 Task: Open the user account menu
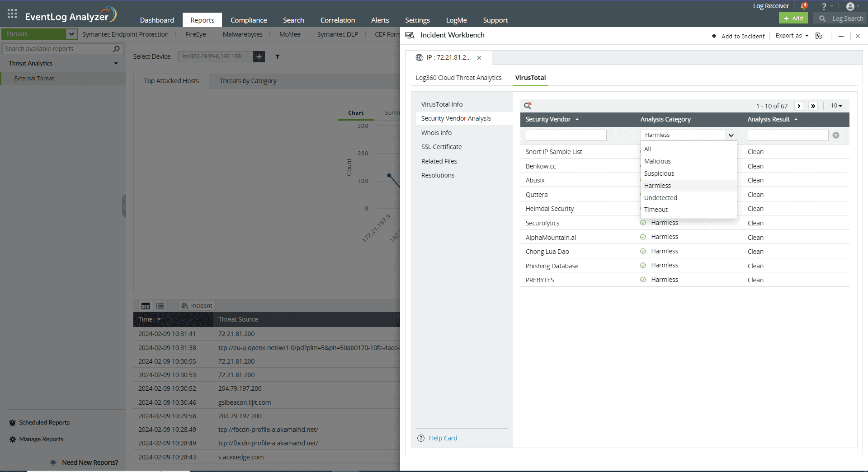click(x=850, y=6)
